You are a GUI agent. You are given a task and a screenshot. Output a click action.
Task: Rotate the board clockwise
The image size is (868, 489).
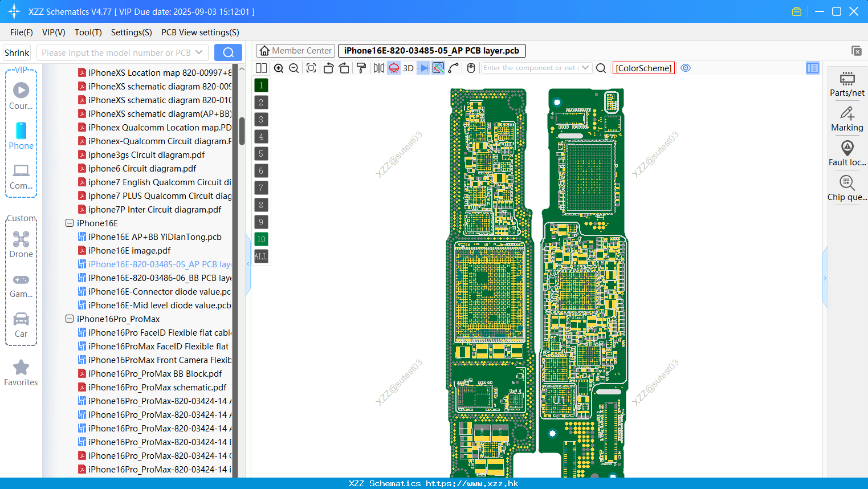344,68
